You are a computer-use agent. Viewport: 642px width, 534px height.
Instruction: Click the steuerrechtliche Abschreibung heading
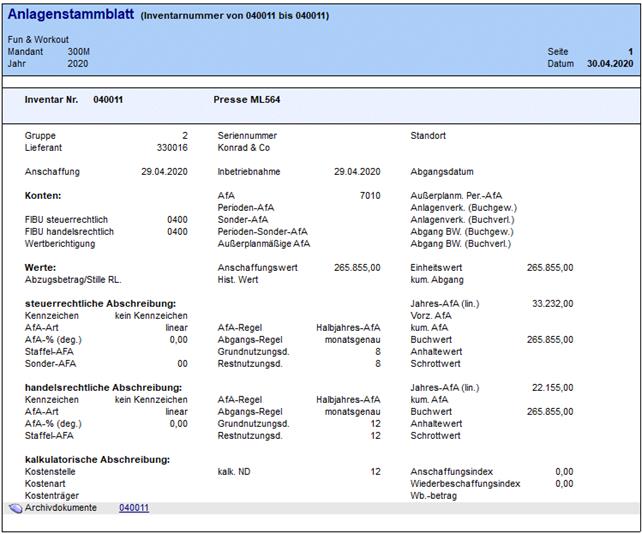(100, 303)
